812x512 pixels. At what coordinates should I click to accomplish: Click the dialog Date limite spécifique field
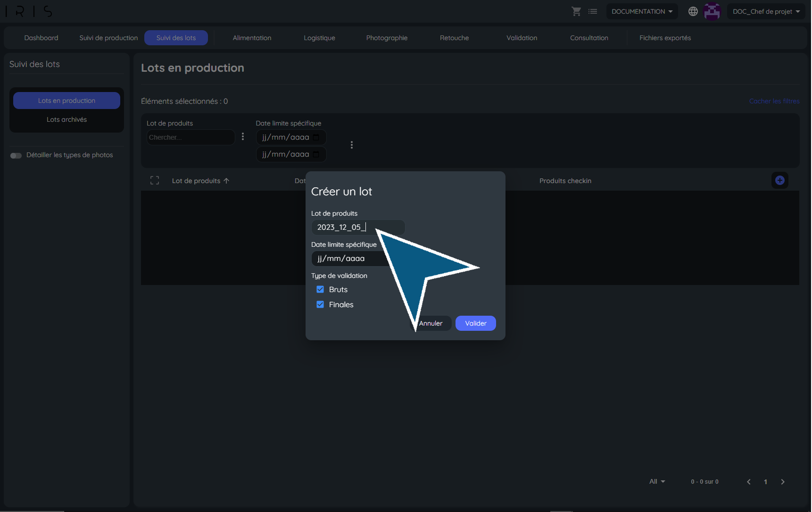[x=358, y=259]
